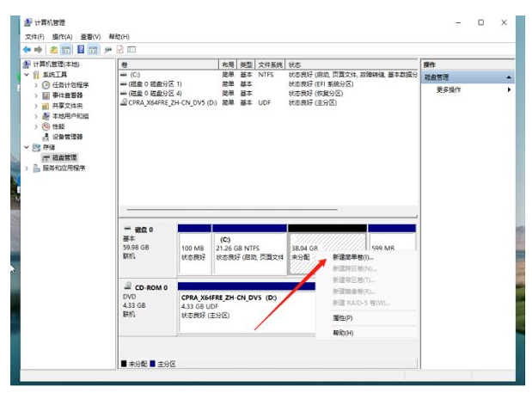
Task: Click the 任务计划程序 clock icon
Action: tap(46, 85)
